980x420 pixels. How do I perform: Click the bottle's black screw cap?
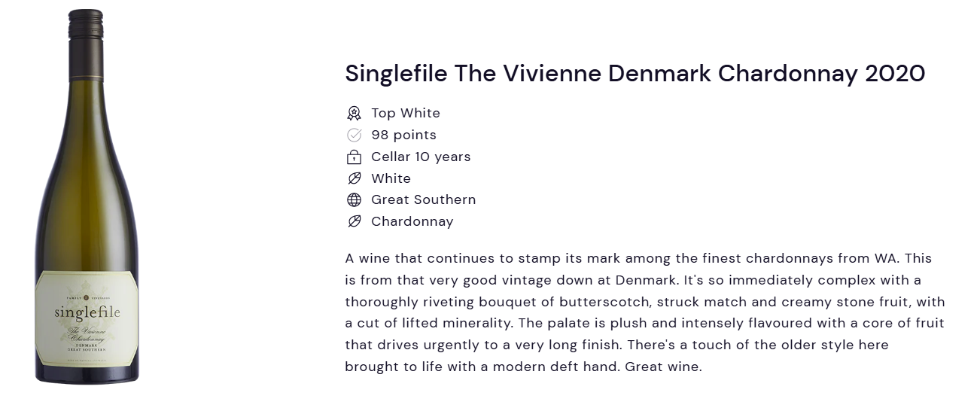tap(85, 26)
